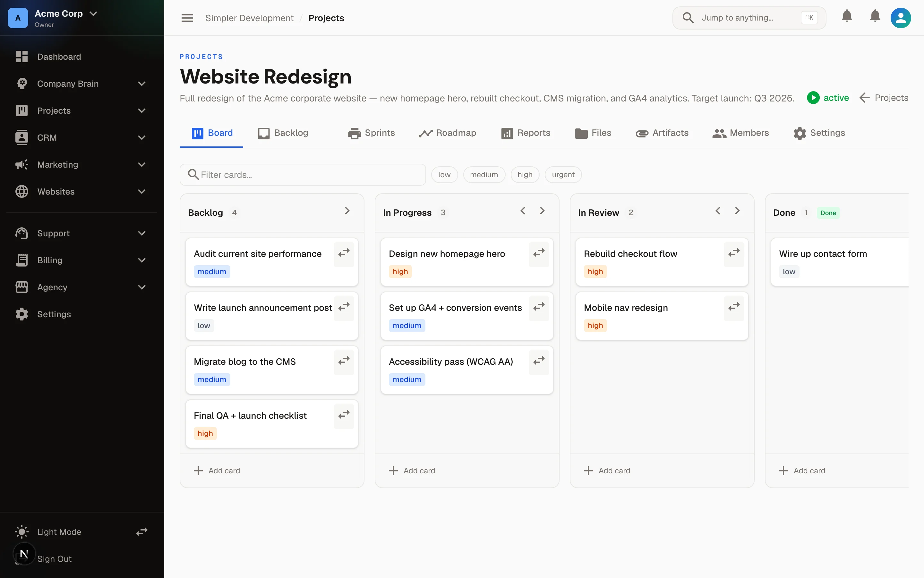924x578 pixels.
Task: Move In Review column left with its arrow
Action: pyautogui.click(x=718, y=211)
